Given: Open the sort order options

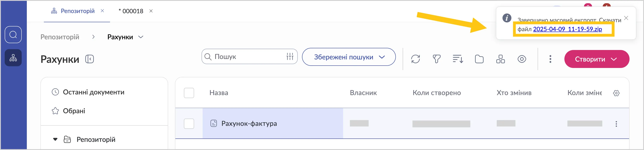Looking at the screenshot, I should click(458, 59).
